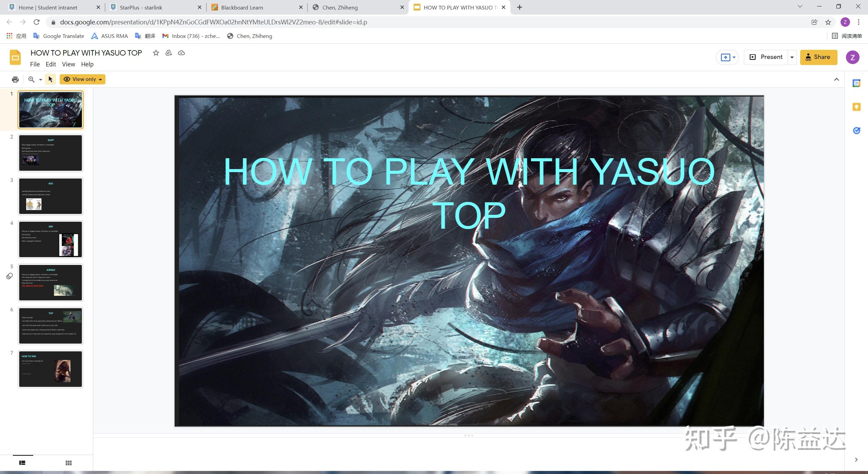Click present to meeting upload icon
Screen dimensions: 868x474
coord(725,57)
